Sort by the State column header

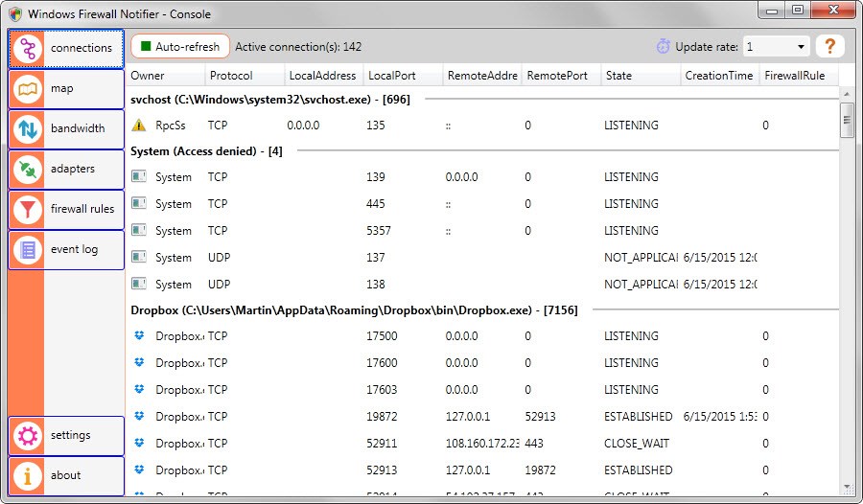tap(641, 76)
